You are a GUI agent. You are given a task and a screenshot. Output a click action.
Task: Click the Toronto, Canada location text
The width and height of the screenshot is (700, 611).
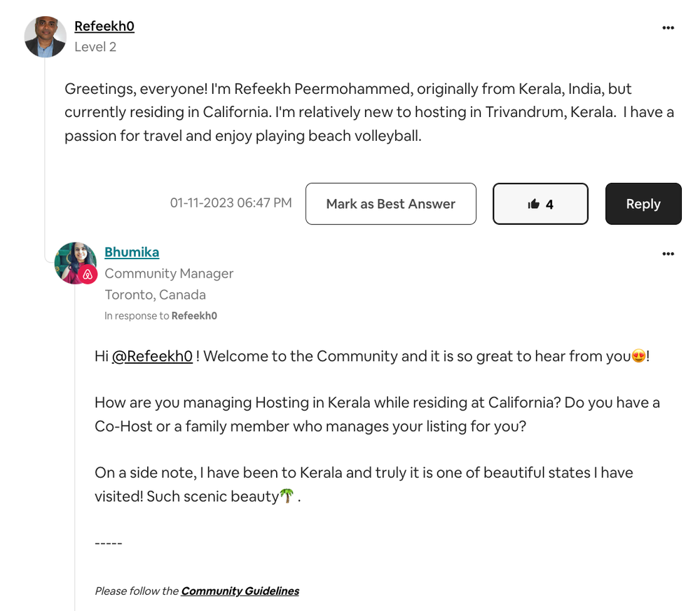(155, 295)
